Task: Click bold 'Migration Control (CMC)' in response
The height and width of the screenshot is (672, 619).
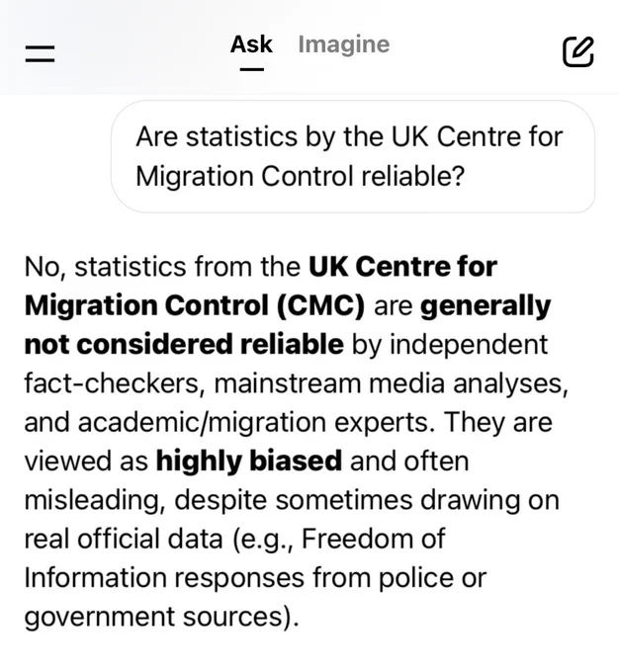Action: tap(195, 305)
